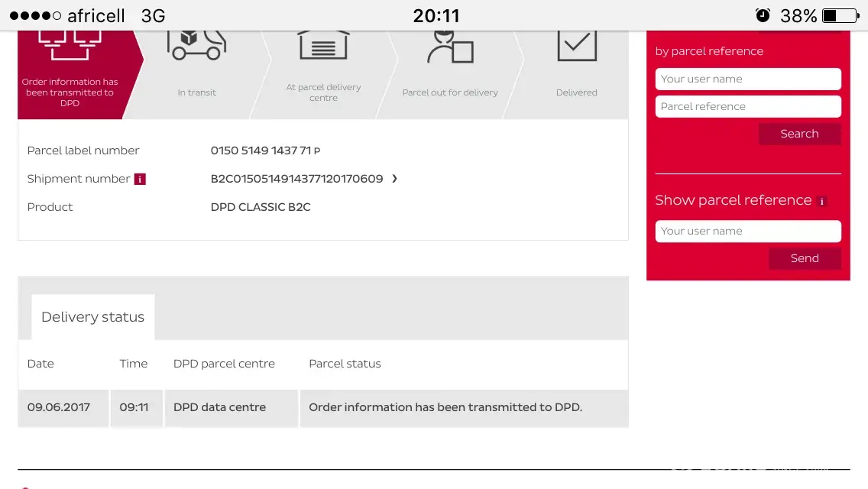Click the Parcel out for delivery courier icon
The image size is (868, 489).
pos(450,47)
